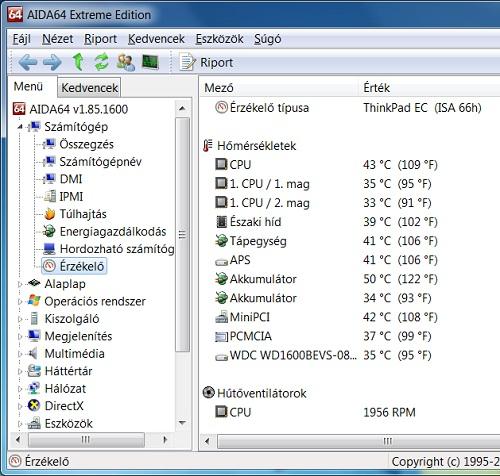Viewport: 500px width, 476px height.
Task: Go back with the blue left arrow
Action: [27, 62]
